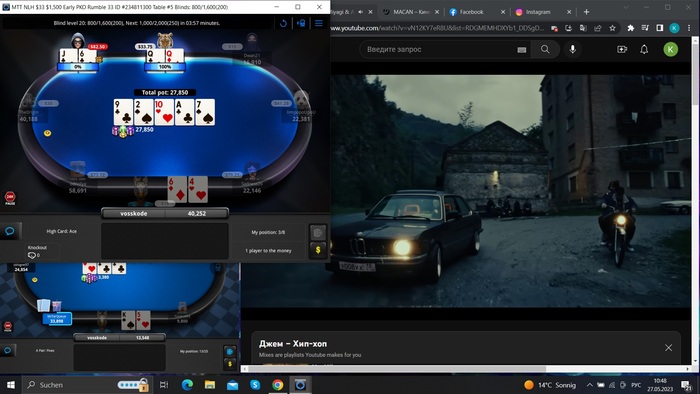700x394 pixels.
Task: Click the hand replay circular arrow icon
Action: (283, 23)
